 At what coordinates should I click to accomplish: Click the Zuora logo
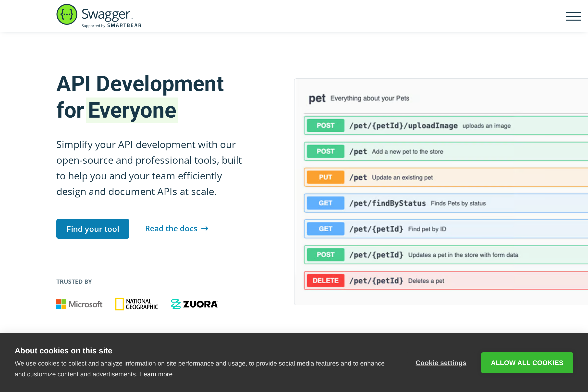[194, 304]
